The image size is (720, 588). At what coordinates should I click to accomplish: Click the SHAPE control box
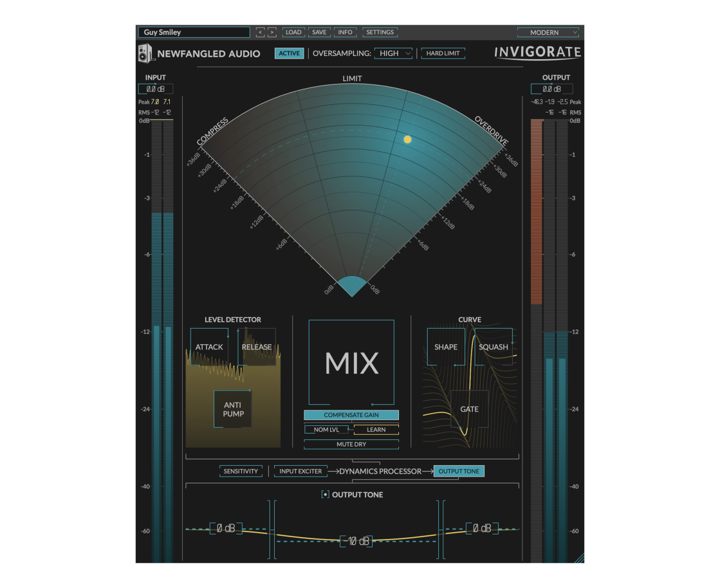coord(446,347)
